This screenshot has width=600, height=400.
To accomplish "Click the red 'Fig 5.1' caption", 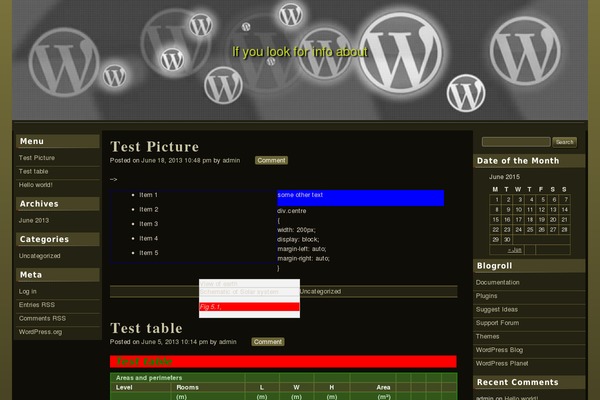I will (x=249, y=307).
